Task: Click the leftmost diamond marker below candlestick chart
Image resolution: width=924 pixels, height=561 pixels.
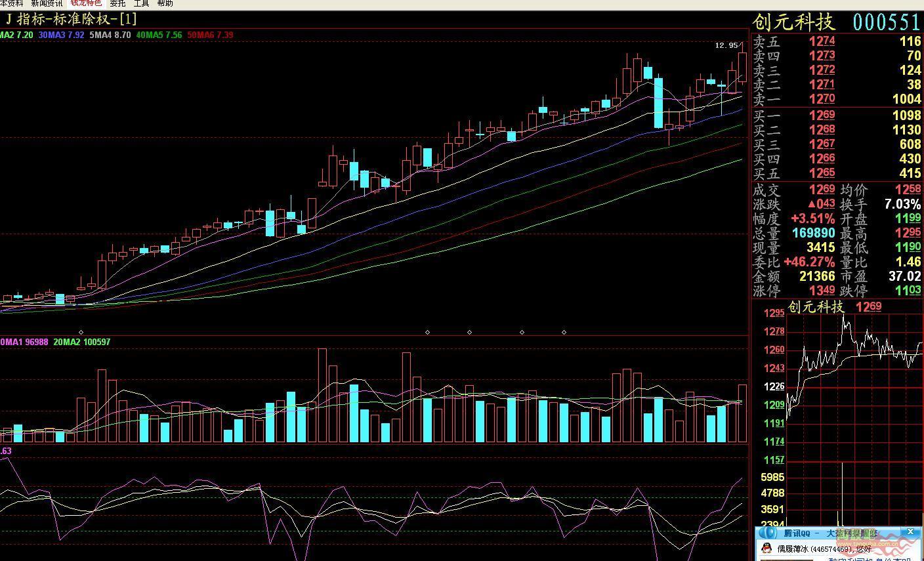Action: 81,333
